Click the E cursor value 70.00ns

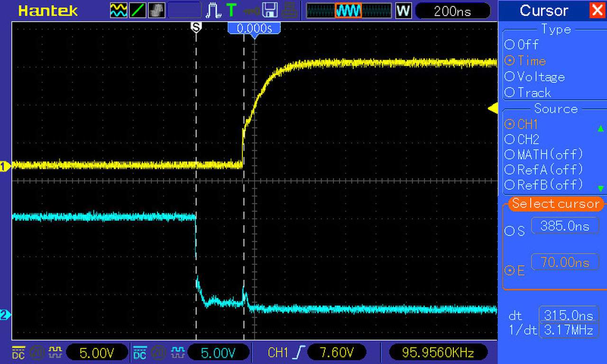click(564, 262)
